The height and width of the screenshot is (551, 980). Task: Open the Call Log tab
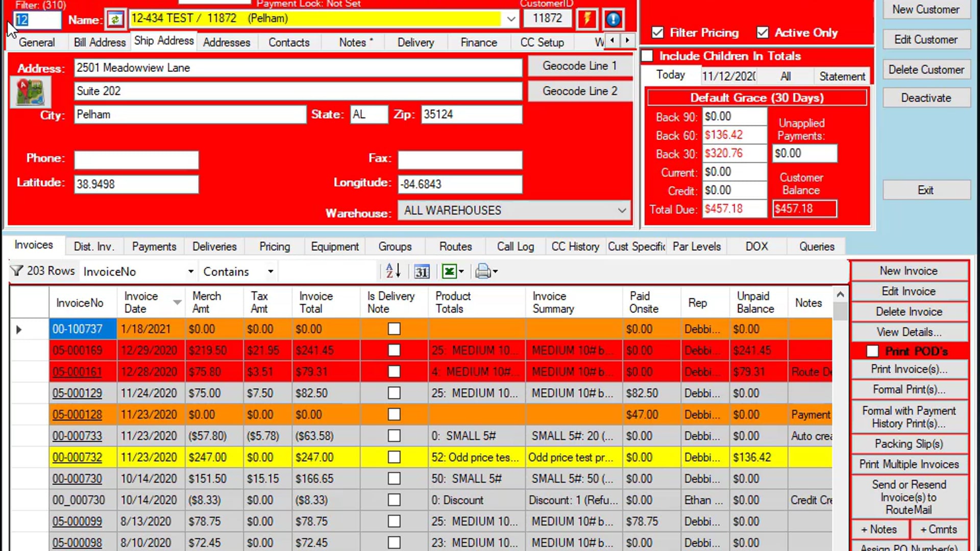(516, 246)
